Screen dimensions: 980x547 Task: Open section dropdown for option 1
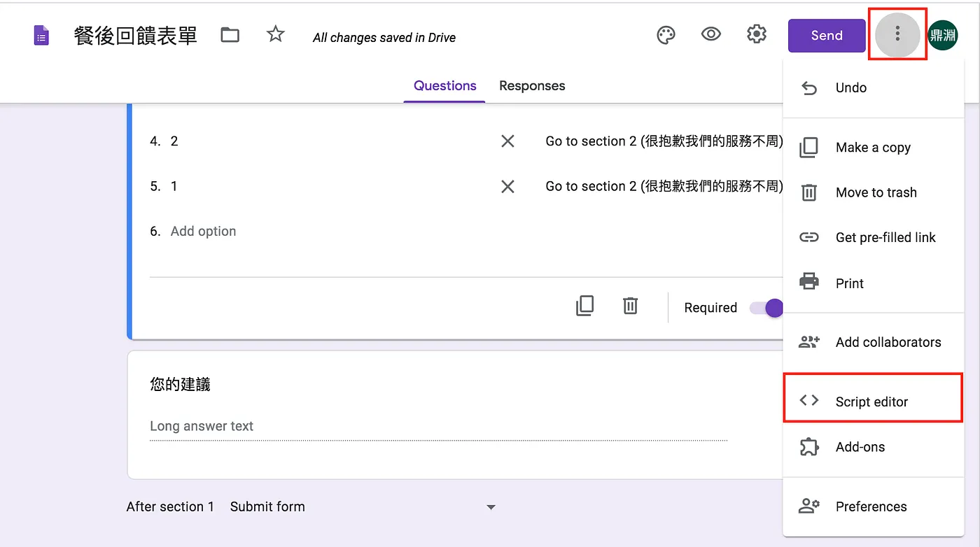[x=664, y=186]
